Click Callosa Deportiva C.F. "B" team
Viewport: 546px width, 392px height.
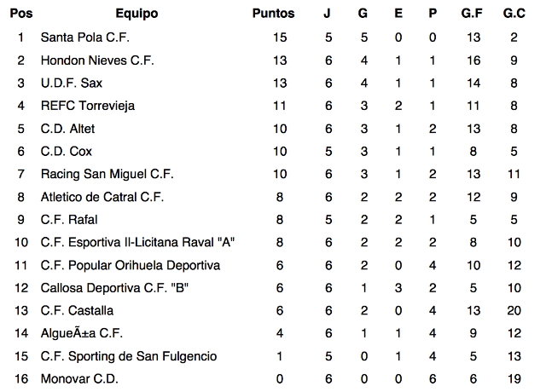tap(114, 288)
